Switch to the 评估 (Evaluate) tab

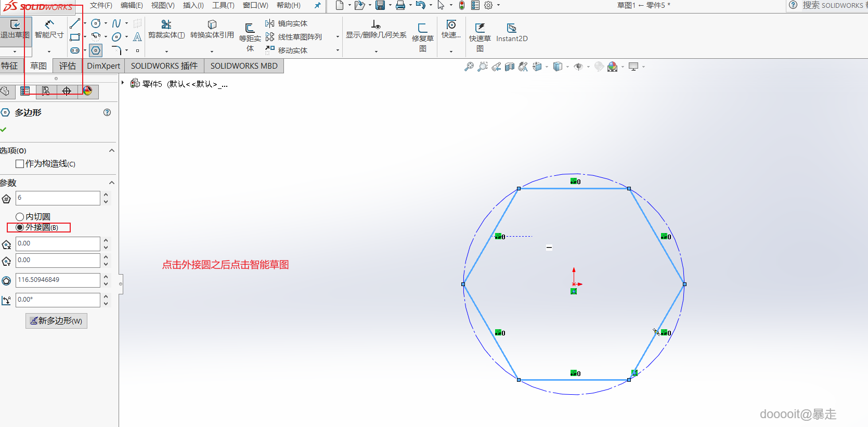tap(67, 66)
